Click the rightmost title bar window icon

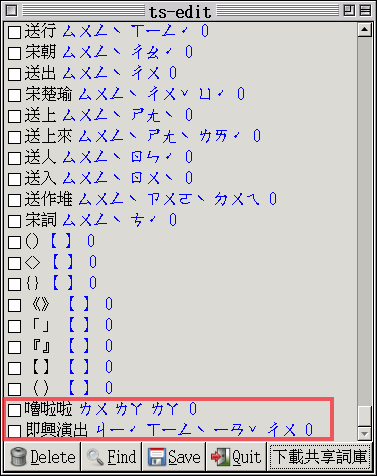[x=365, y=10]
